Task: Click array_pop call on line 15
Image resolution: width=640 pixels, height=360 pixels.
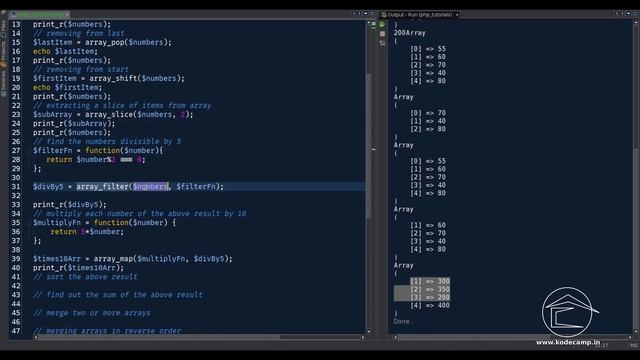Action: pos(128,42)
